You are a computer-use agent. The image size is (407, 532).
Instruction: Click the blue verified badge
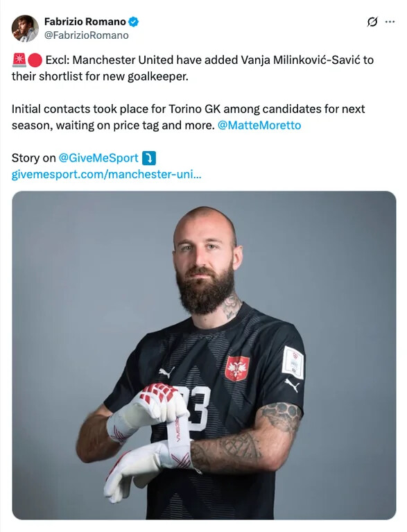(x=134, y=22)
